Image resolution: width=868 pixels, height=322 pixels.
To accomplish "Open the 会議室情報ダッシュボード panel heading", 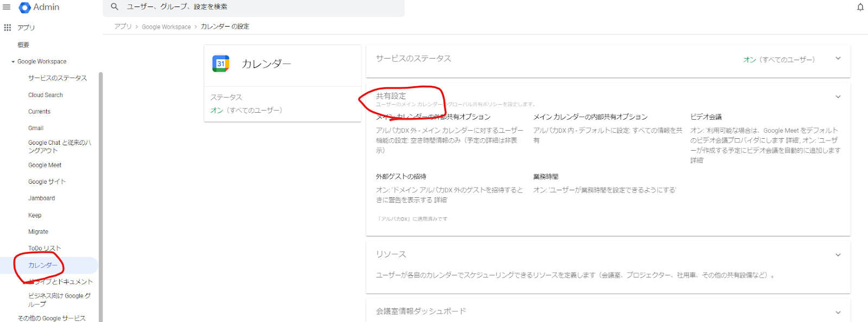I will [x=421, y=312].
